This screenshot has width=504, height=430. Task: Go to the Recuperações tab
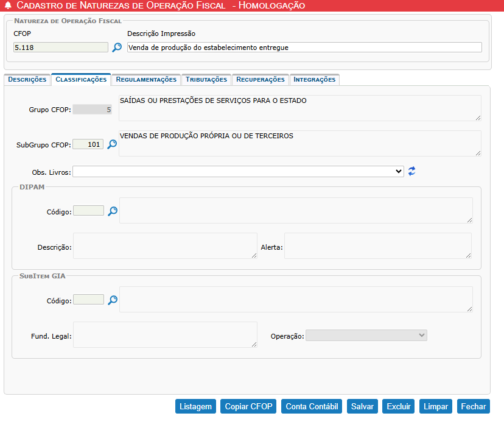[260, 79]
